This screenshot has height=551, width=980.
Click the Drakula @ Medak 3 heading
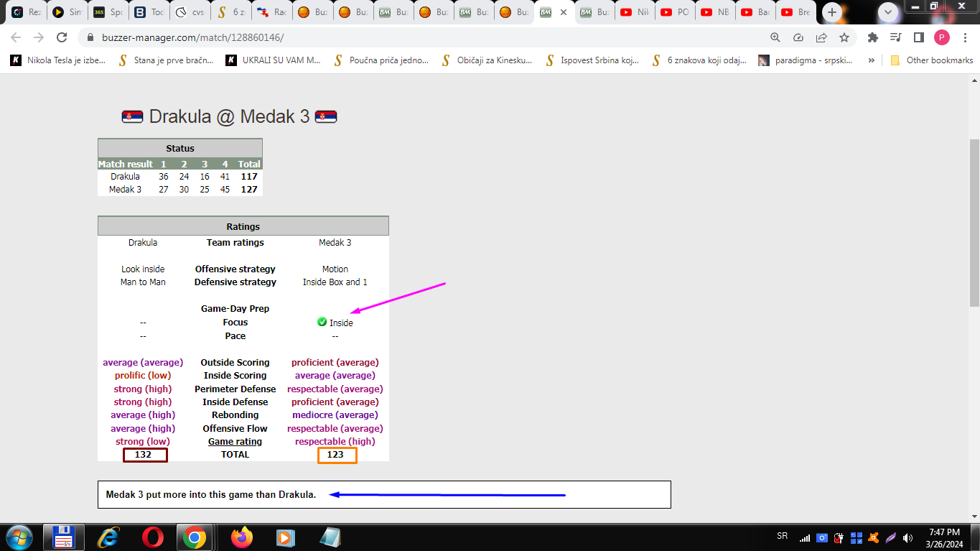point(229,116)
